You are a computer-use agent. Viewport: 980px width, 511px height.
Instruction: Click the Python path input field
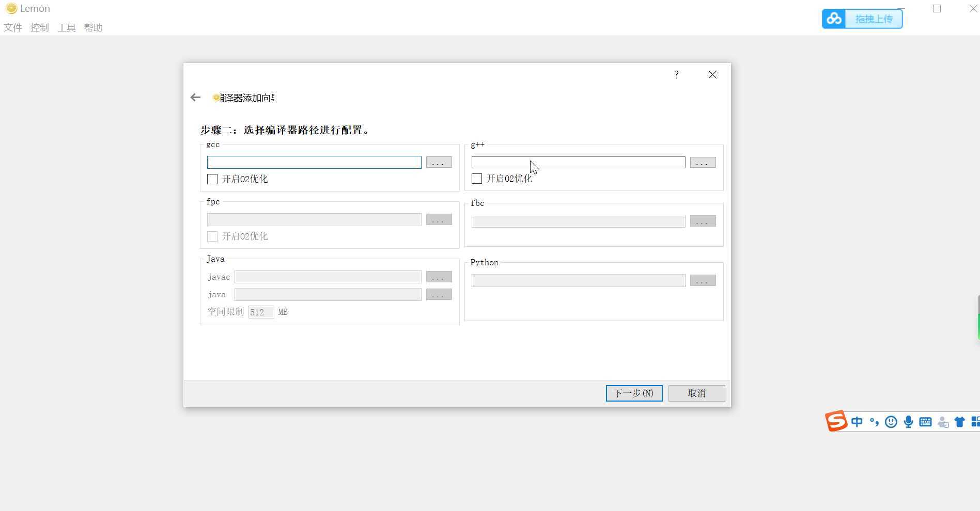(x=578, y=280)
